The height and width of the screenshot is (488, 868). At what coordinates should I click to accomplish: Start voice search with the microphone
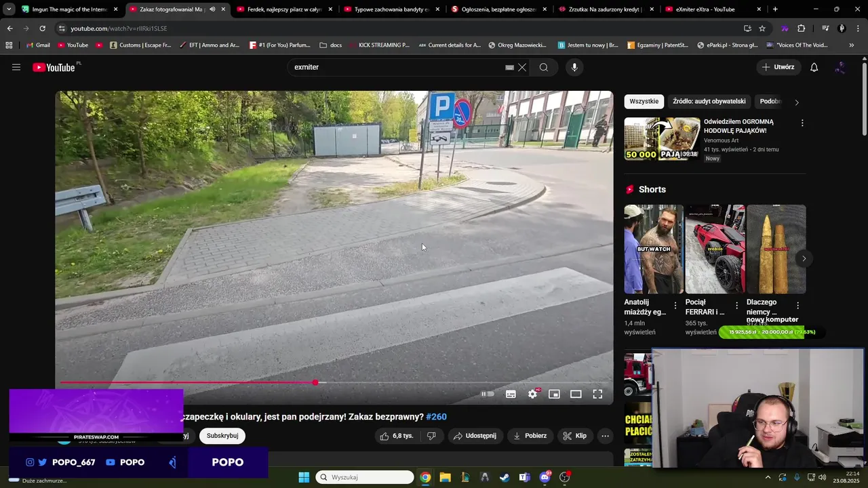574,67
